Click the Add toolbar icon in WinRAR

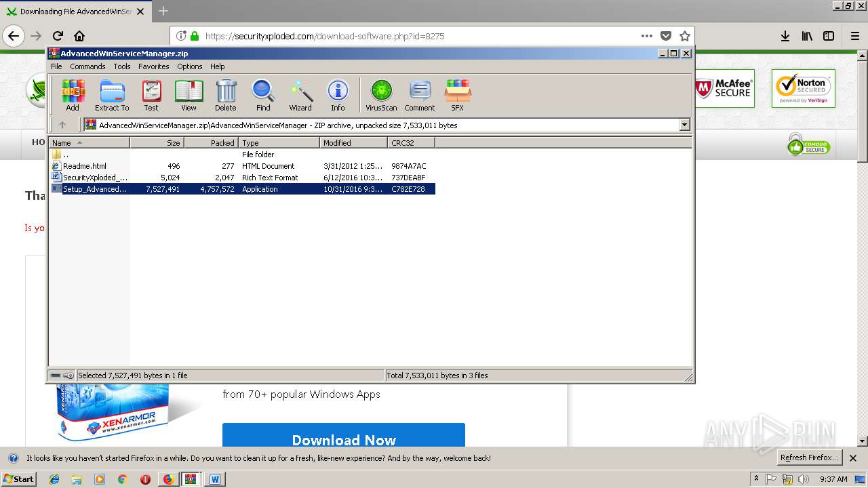(x=73, y=95)
